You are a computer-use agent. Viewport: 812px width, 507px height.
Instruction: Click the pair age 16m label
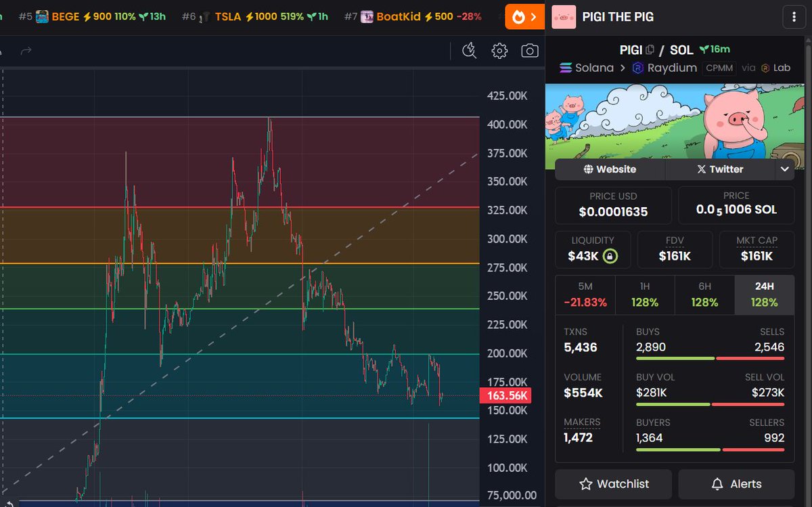715,49
